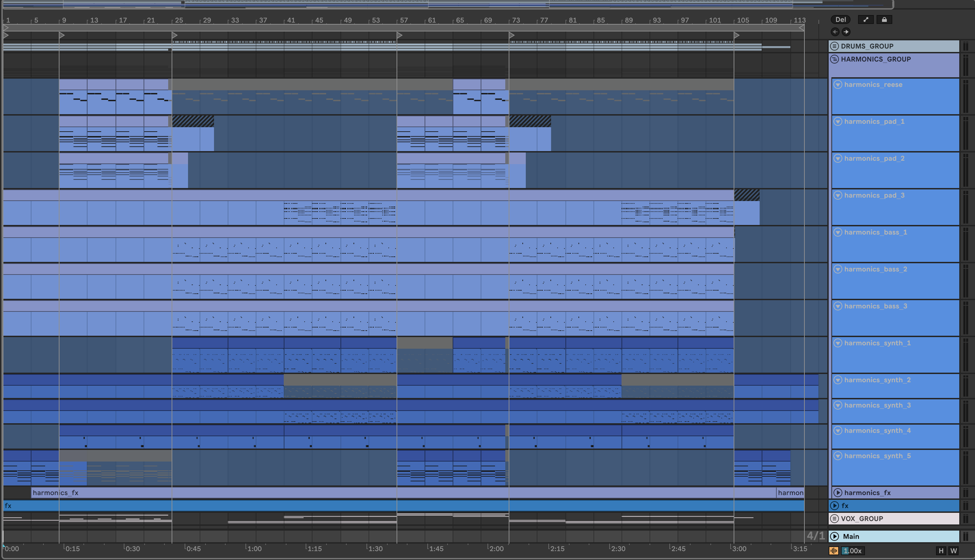Screen dimensions: 975x560
Task: Collapse the HARMONICS_GROUP track group
Action: pyautogui.click(x=834, y=59)
